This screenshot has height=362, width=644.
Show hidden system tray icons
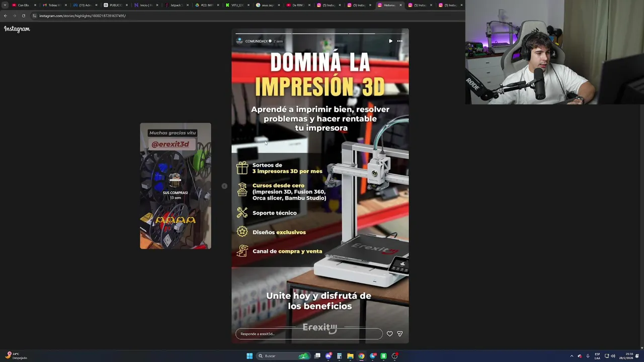(572, 356)
